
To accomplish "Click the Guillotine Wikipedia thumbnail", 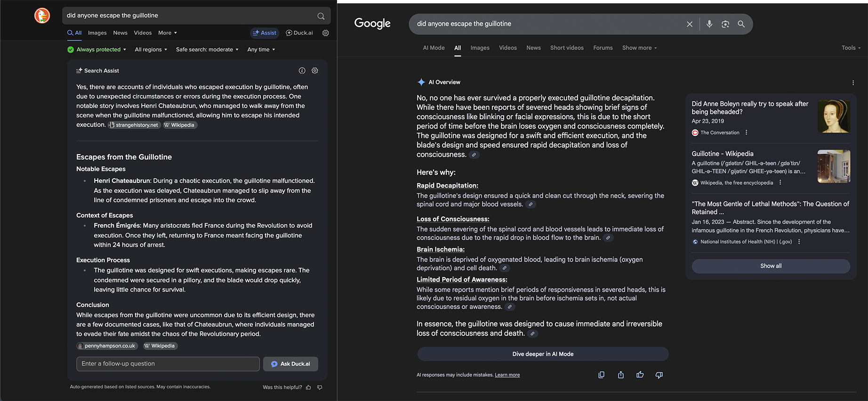I will tap(834, 166).
